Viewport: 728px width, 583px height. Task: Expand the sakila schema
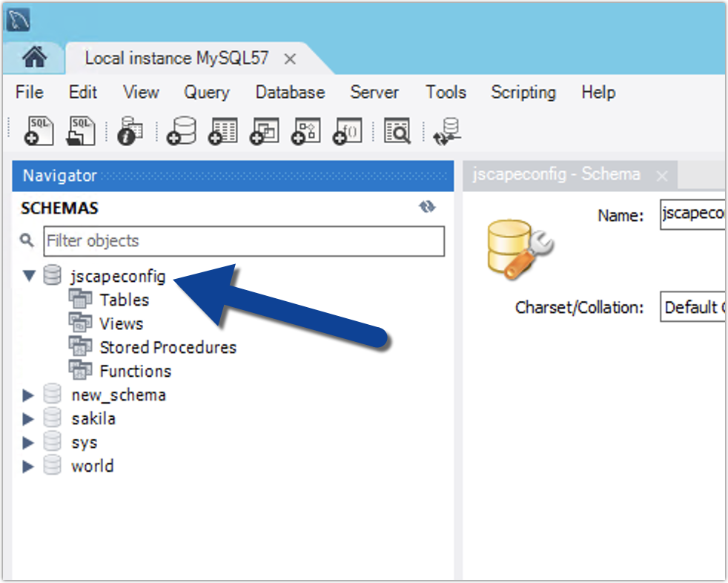coord(27,418)
